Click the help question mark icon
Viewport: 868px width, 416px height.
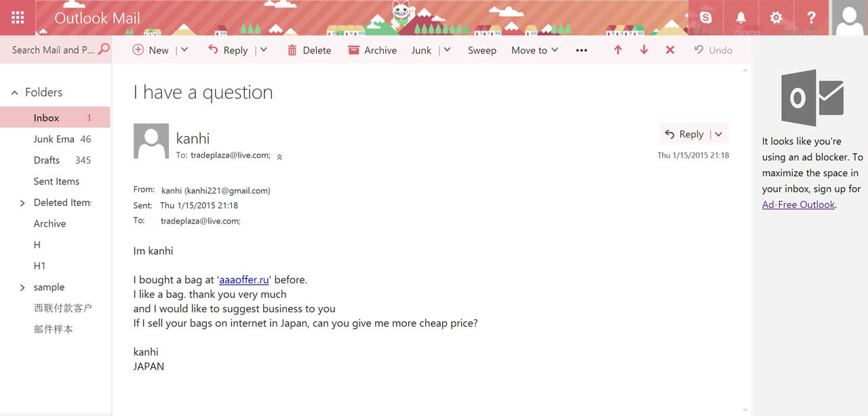[x=812, y=18]
